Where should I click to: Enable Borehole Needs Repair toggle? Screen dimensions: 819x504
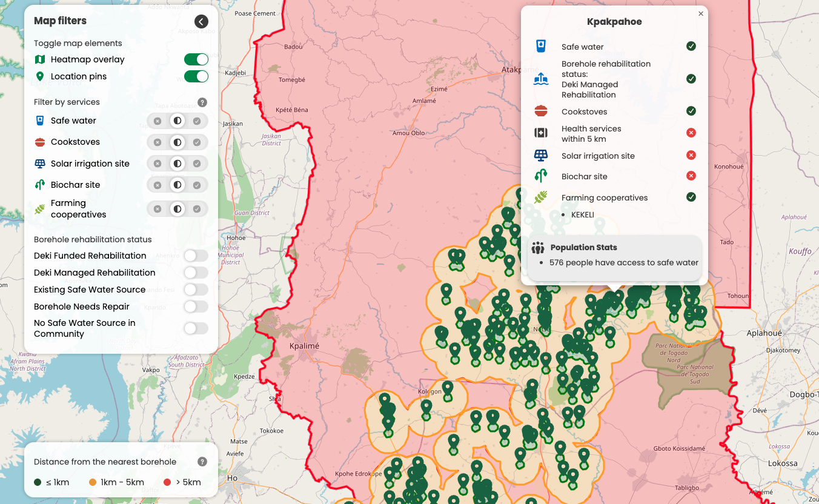pos(196,307)
